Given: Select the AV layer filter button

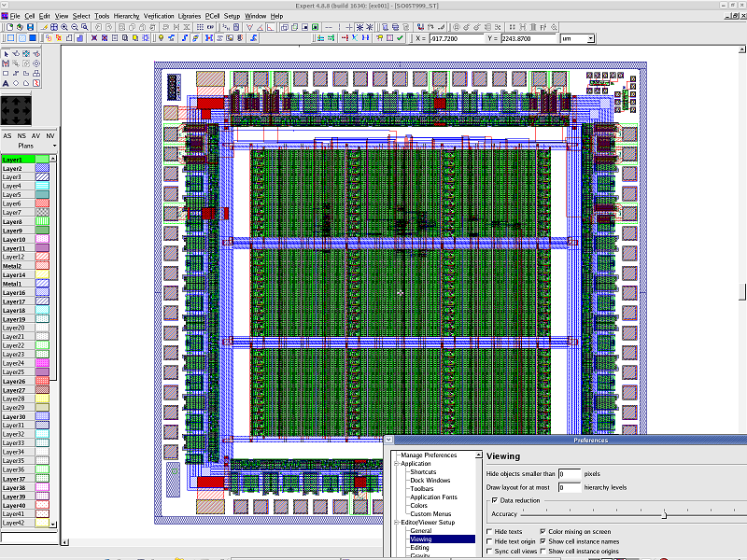Looking at the screenshot, I should tap(35, 136).
